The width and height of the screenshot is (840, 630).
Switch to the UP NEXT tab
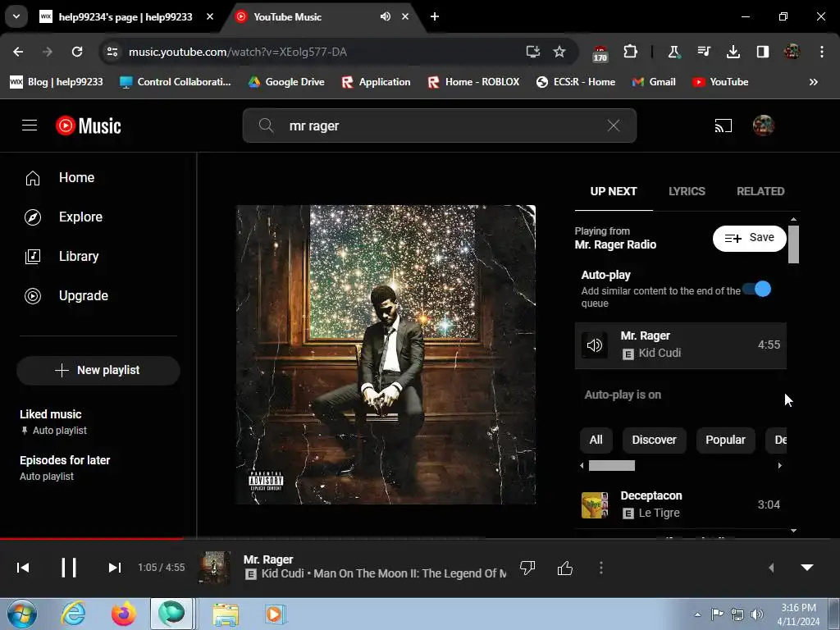(614, 191)
